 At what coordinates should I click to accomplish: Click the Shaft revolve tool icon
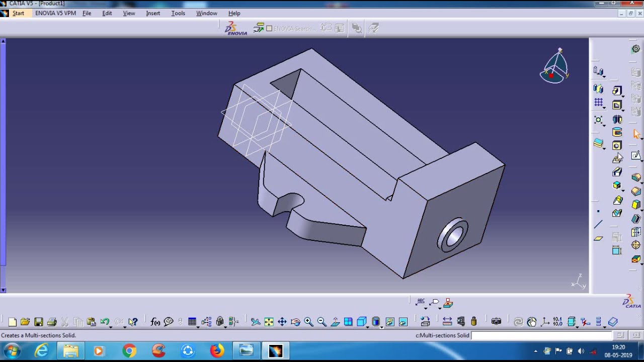(x=617, y=119)
